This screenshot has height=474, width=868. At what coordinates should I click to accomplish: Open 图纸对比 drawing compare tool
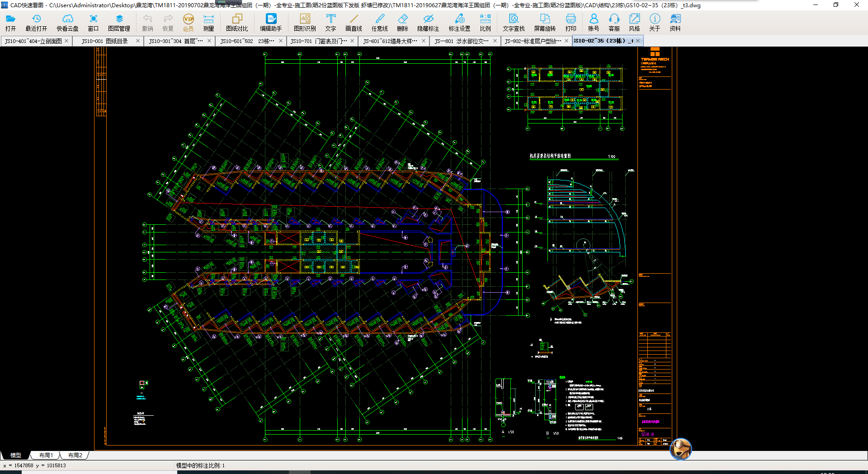click(x=237, y=23)
